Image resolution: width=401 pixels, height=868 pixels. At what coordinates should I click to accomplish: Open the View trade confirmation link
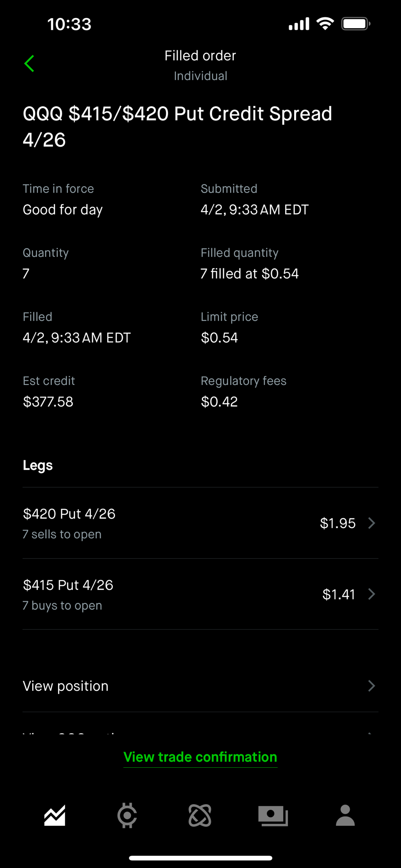pos(200,757)
